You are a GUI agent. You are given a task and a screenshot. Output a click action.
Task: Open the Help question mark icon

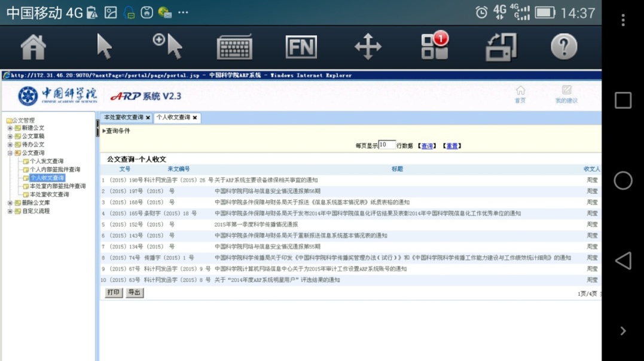point(564,47)
